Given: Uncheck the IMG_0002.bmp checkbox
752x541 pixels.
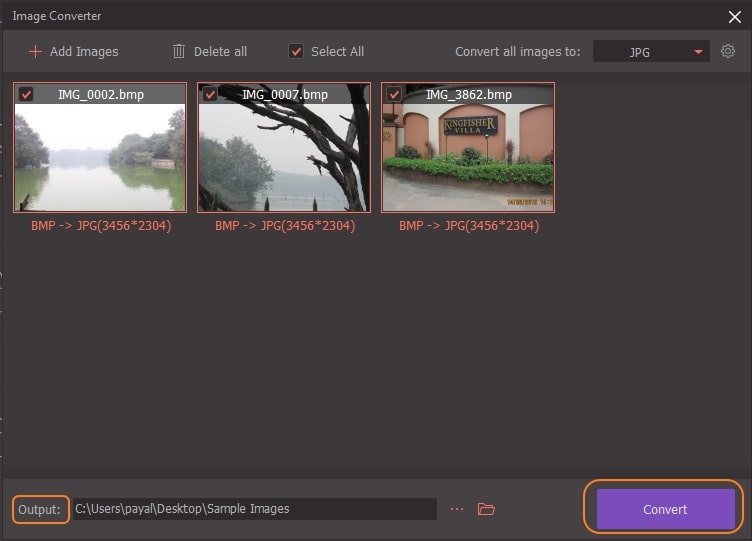Looking at the screenshot, I should point(26,94).
